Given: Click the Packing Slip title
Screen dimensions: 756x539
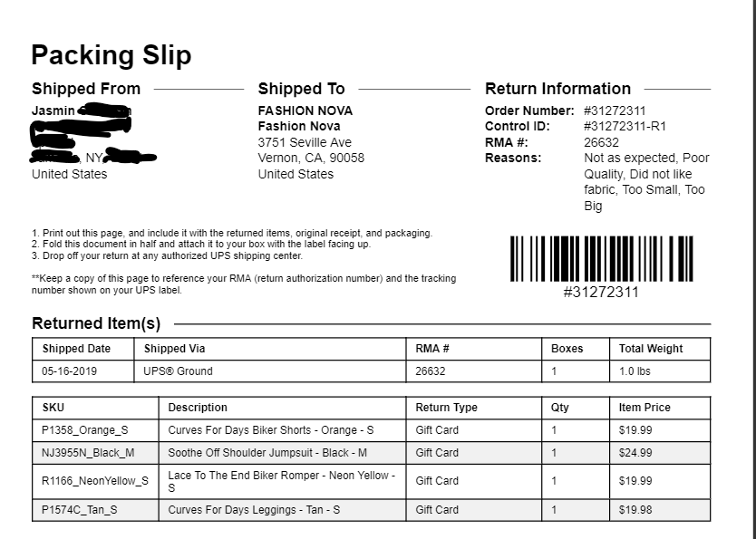Looking at the screenshot, I should 111,55.
